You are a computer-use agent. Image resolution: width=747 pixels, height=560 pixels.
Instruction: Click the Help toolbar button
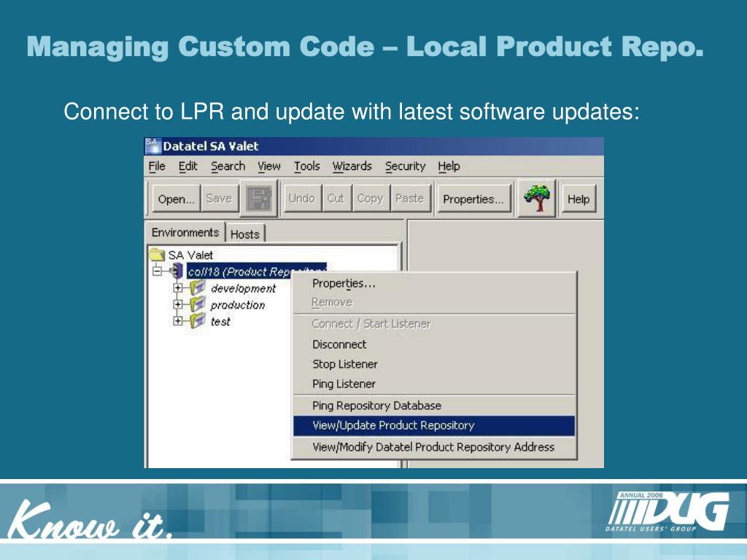[x=578, y=198]
